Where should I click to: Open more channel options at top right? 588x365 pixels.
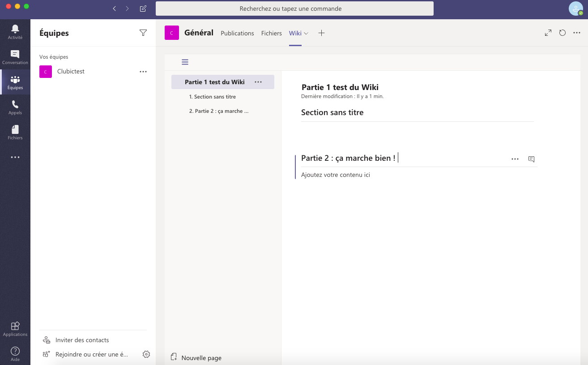tap(577, 33)
